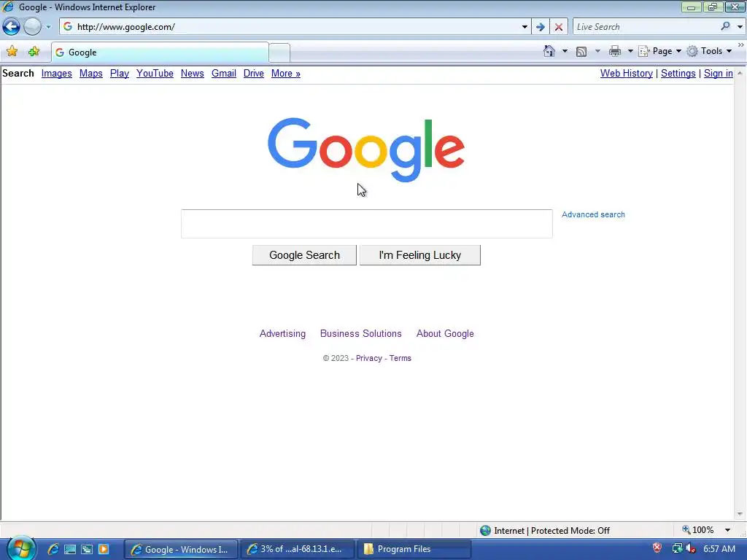The height and width of the screenshot is (560, 747).
Task: Open the recent pages dropdown beside Forward
Action: (48, 27)
